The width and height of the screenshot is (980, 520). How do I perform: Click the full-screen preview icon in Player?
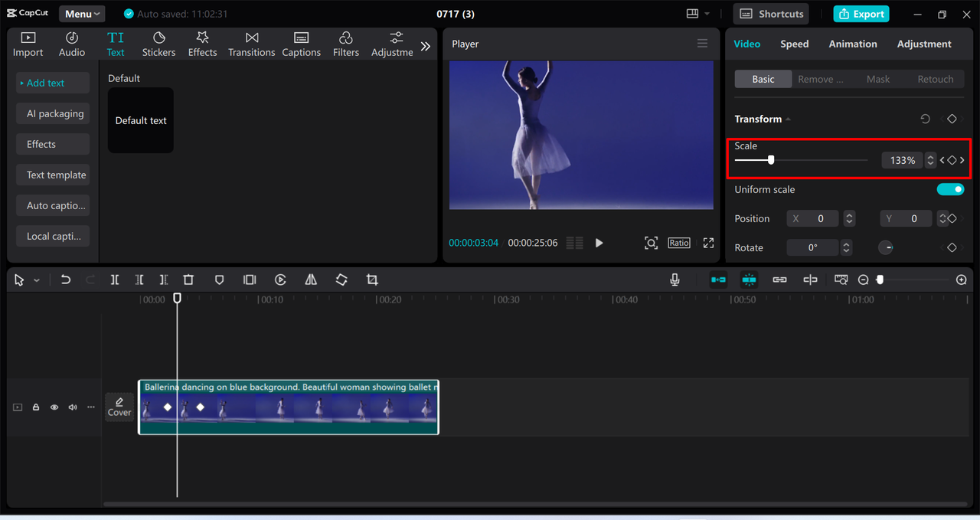(x=708, y=243)
